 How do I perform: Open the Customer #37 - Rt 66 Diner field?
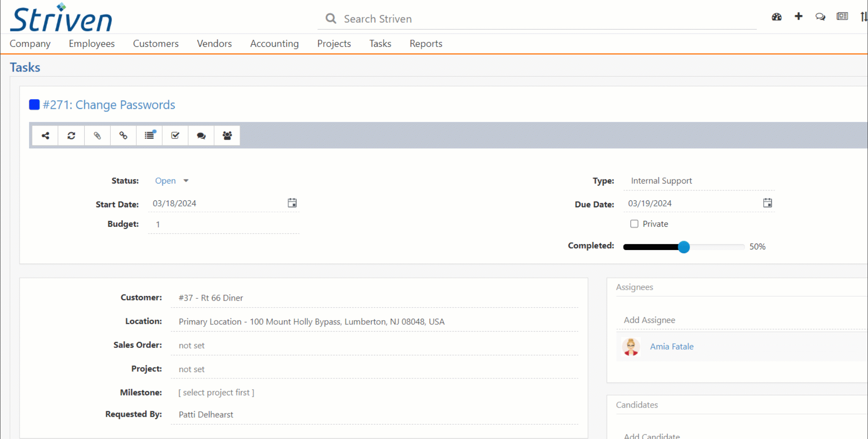[x=374, y=298]
